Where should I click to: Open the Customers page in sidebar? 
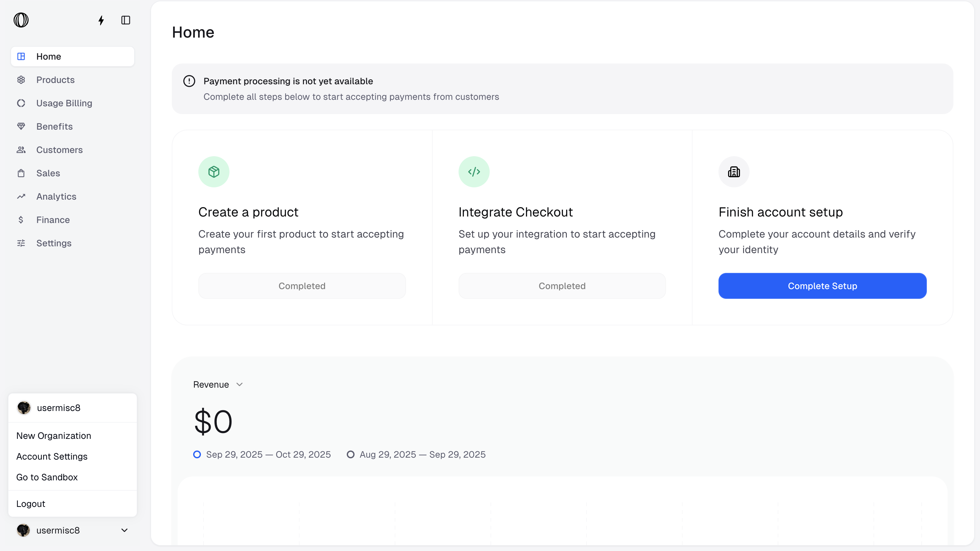(x=59, y=150)
